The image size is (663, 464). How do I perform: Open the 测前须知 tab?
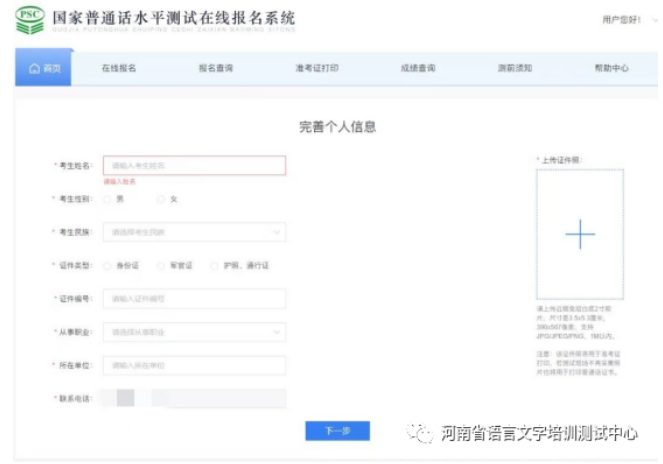coord(515,68)
